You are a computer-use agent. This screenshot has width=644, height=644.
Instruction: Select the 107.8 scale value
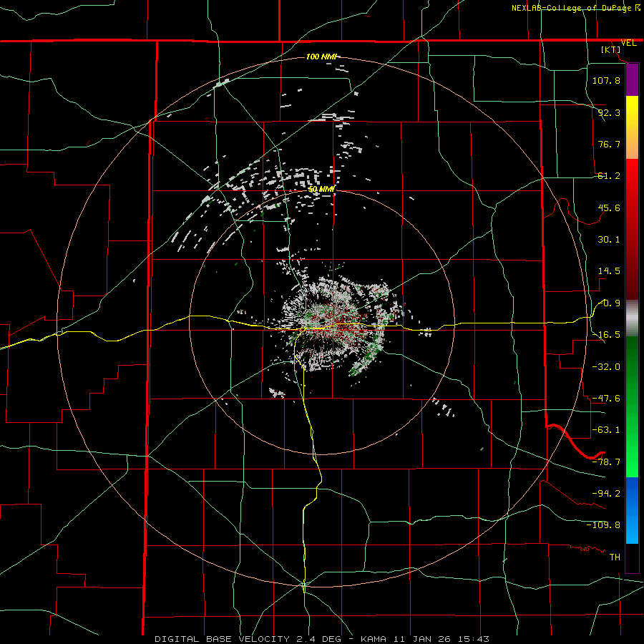pyautogui.click(x=606, y=80)
